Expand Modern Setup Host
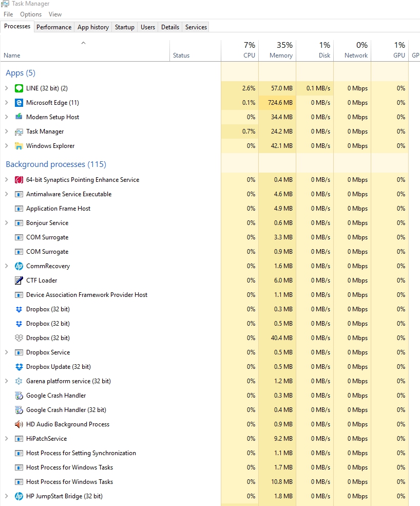 (7, 117)
